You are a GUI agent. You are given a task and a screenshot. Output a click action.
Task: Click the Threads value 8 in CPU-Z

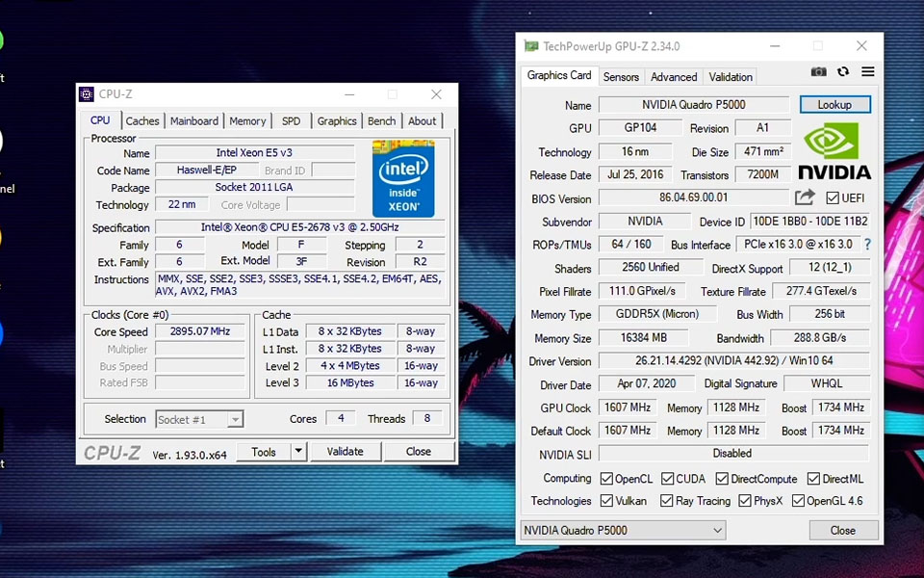pyautogui.click(x=427, y=418)
